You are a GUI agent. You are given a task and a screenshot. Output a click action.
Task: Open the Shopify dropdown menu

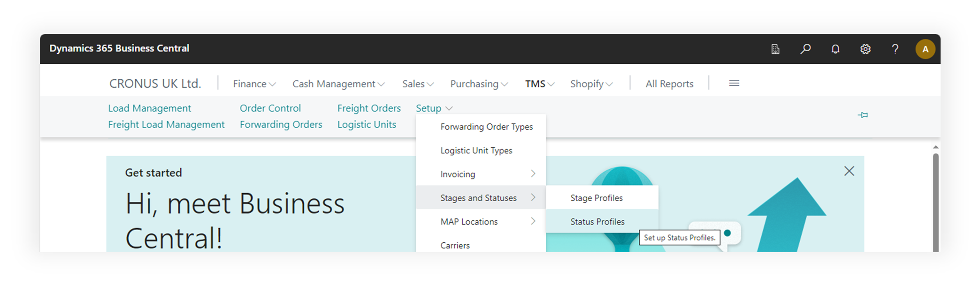(x=591, y=84)
